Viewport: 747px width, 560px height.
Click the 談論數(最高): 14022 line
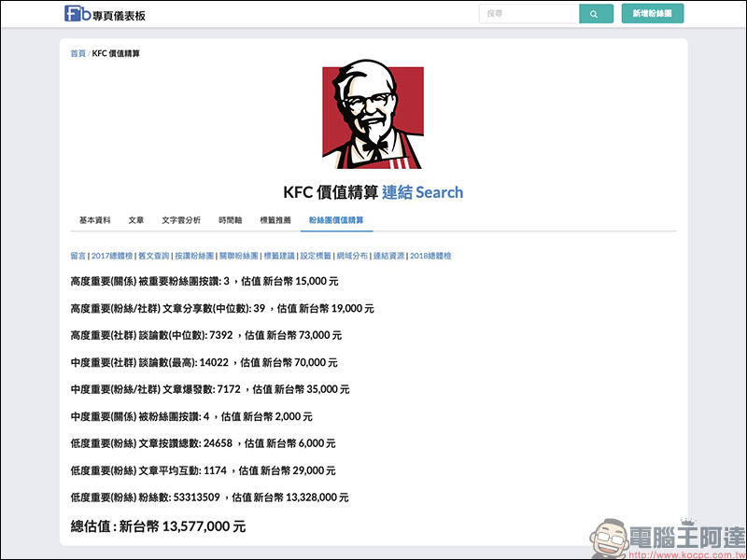coord(204,362)
